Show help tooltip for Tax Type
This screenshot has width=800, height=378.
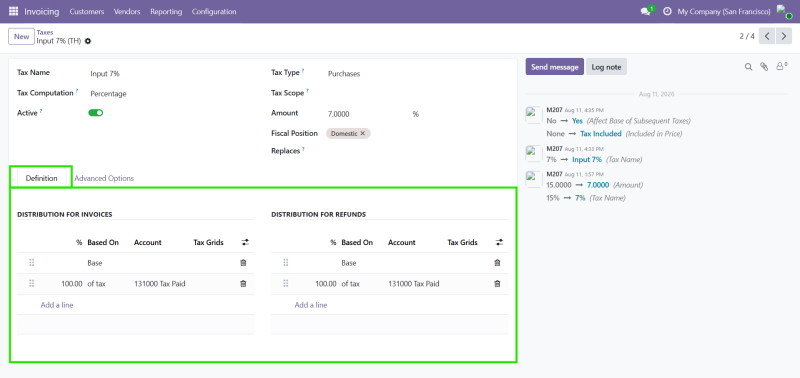303,70
